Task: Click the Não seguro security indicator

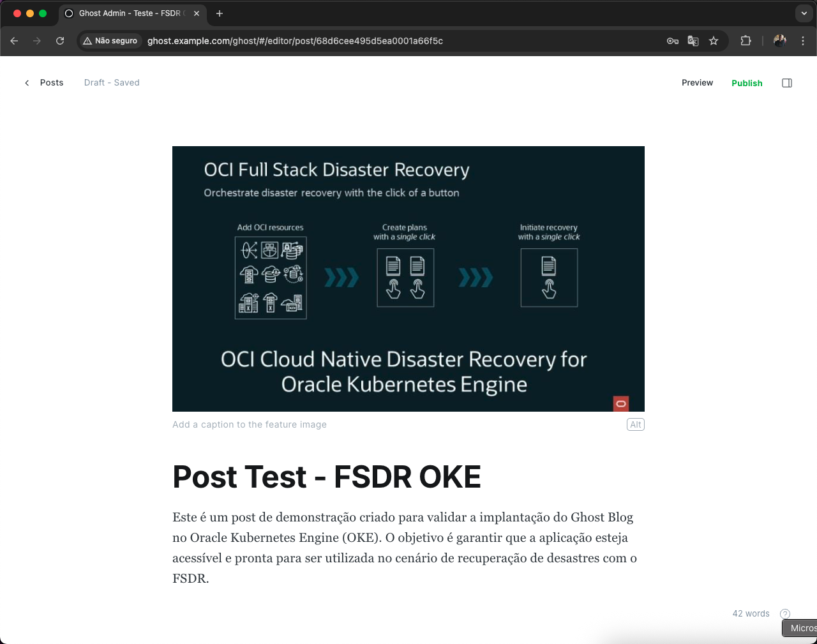Action: [x=110, y=41]
